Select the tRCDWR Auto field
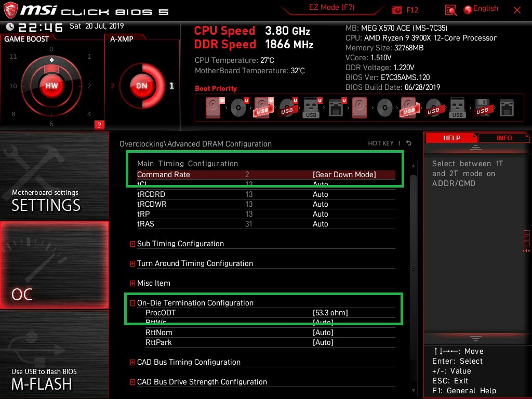The image size is (532, 399). click(320, 204)
